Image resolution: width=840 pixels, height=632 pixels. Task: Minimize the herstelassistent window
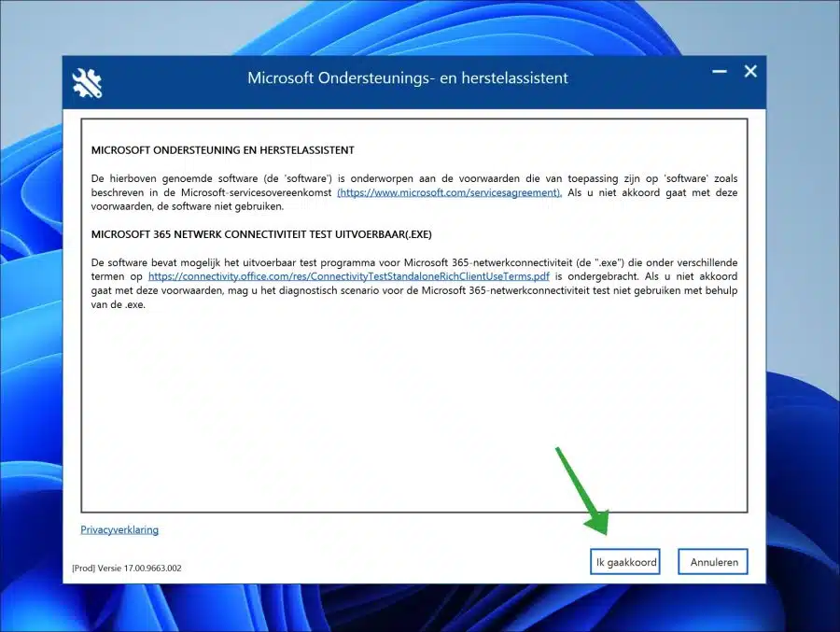click(x=720, y=71)
